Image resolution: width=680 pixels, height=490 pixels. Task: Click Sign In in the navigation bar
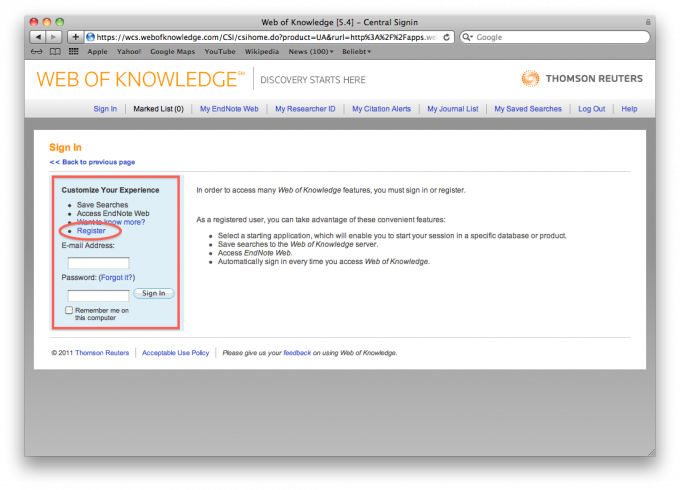[105, 109]
